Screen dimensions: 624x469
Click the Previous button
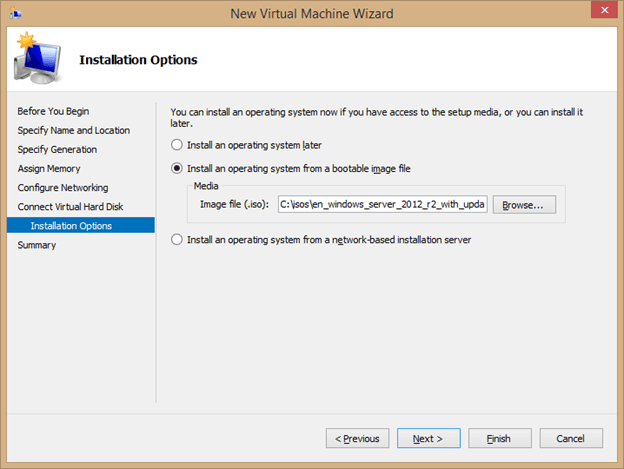click(357, 438)
